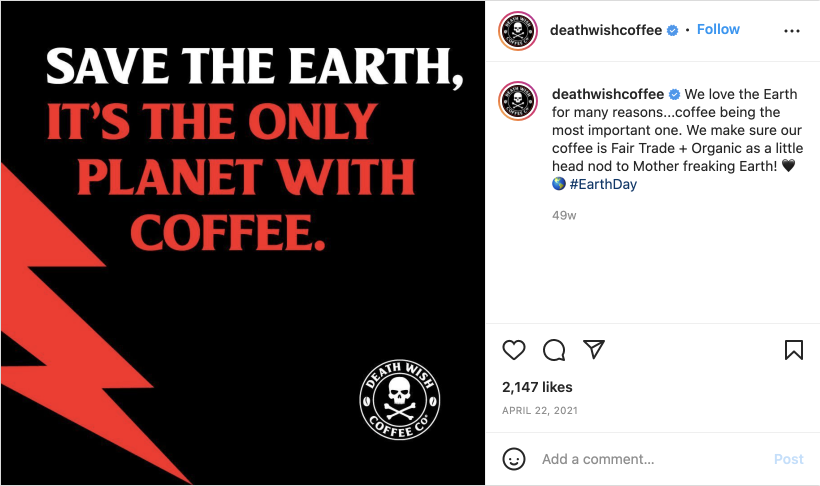This screenshot has width=820, height=486.
Task: Focus the Add a comment field
Action: point(654,459)
